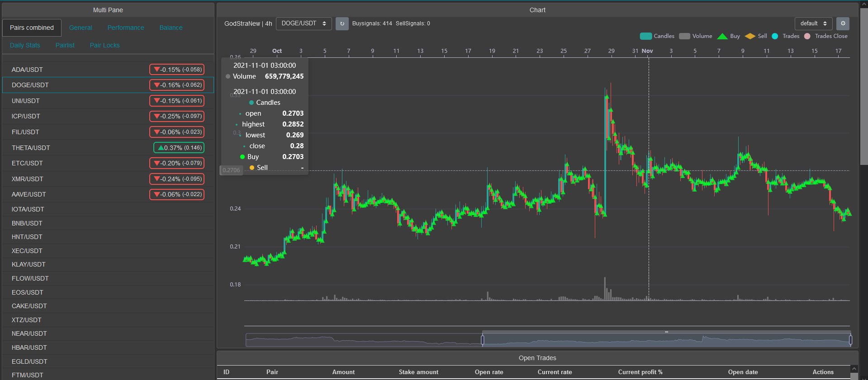Select the ICP/USDT pair row
868x380 pixels.
108,116
